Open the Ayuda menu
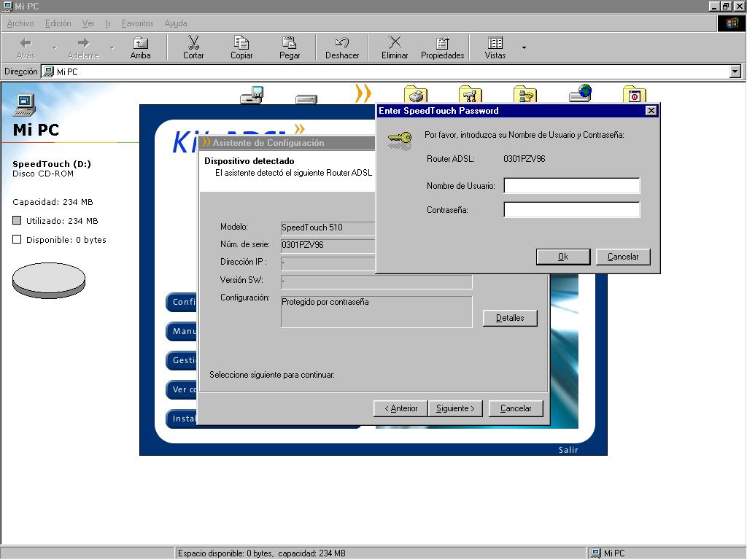The height and width of the screenshot is (560, 747). pyautogui.click(x=175, y=23)
